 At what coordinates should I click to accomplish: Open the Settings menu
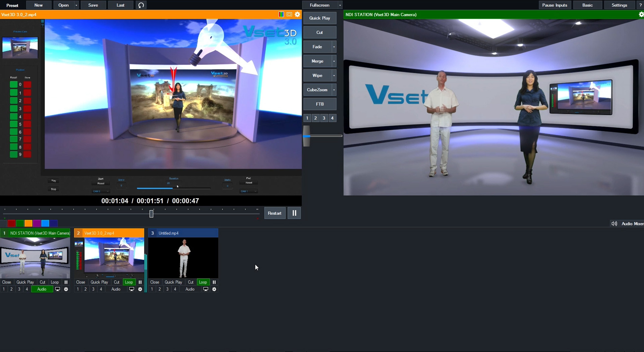[x=619, y=5]
